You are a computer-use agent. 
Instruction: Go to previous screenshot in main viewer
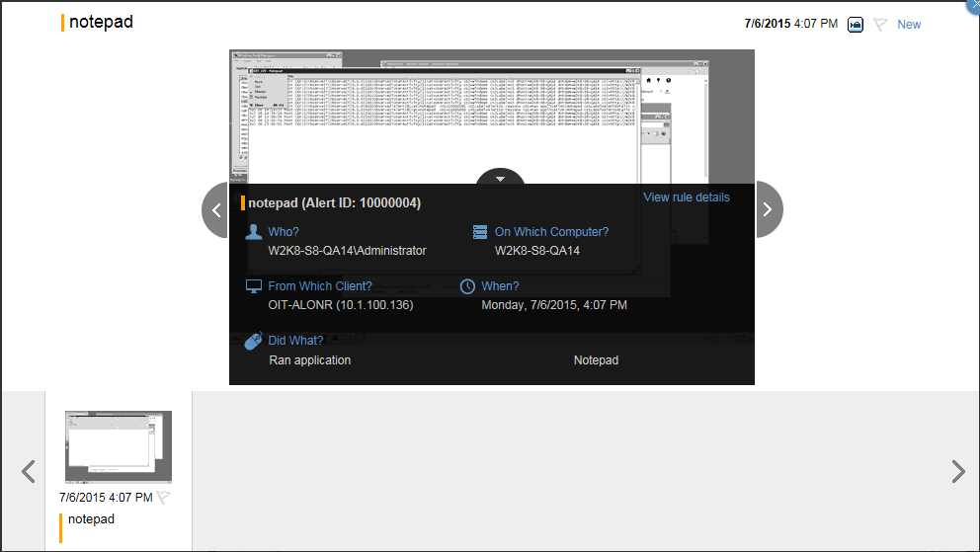click(216, 209)
